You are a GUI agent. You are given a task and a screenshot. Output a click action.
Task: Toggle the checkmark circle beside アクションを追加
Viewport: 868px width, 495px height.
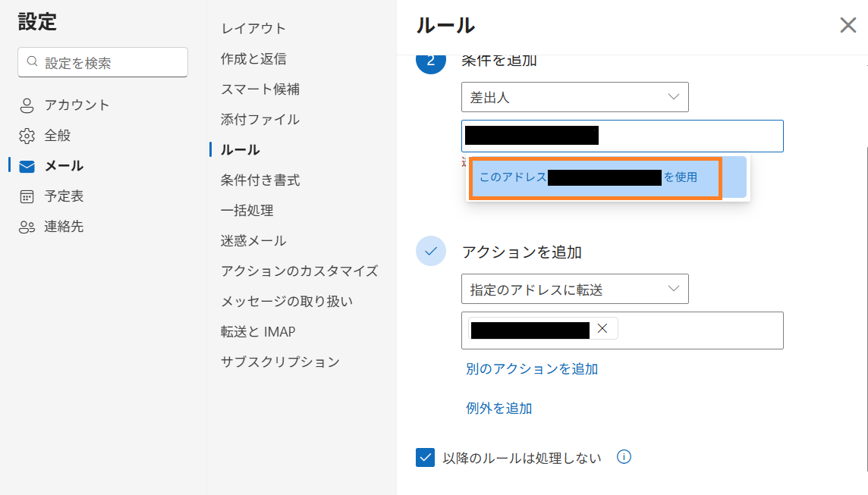coord(431,251)
